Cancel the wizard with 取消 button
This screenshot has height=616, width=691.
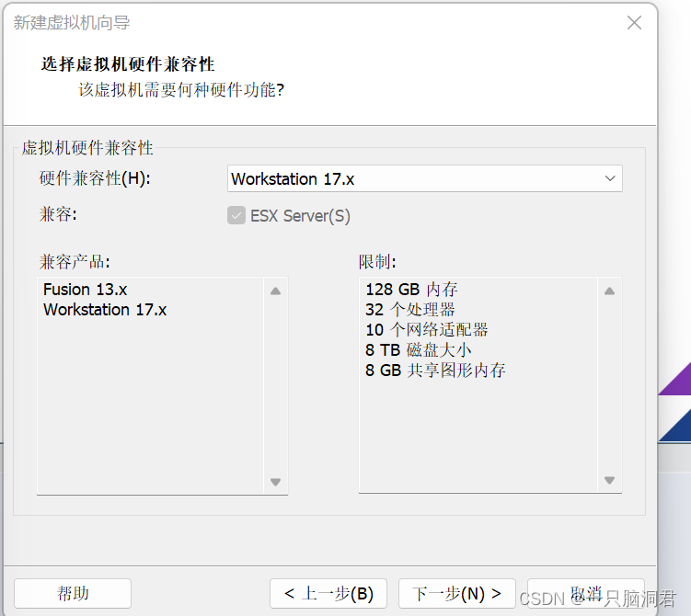(x=586, y=593)
